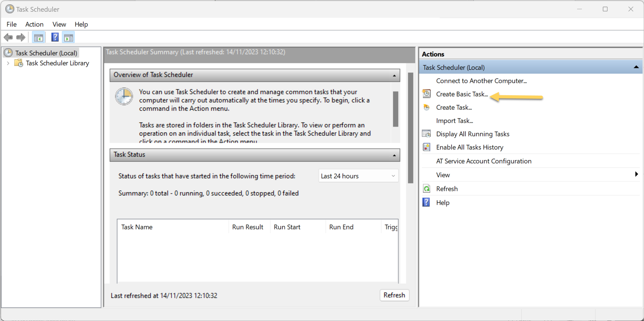Click the large clock icon in Overview
Viewport: 644px width, 321px height.
(x=124, y=97)
